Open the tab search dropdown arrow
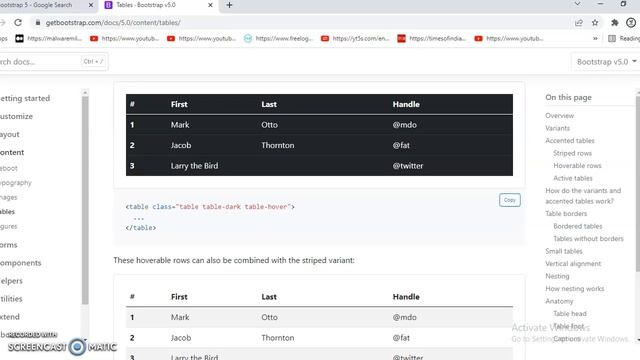 pos(577,4)
